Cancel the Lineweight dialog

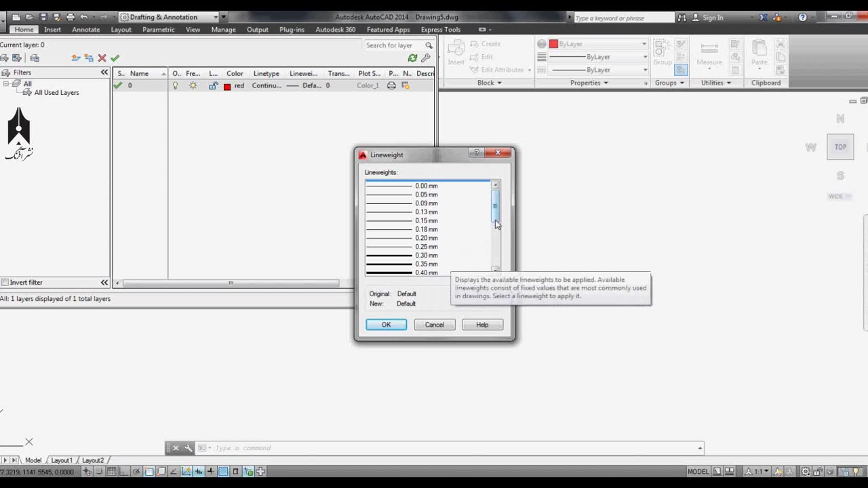click(435, 325)
